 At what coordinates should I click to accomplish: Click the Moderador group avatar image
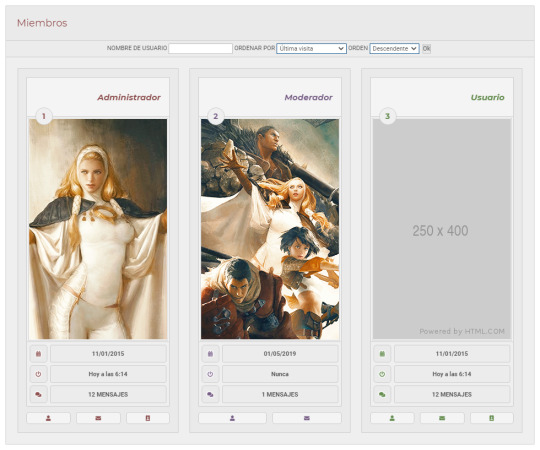click(270, 229)
